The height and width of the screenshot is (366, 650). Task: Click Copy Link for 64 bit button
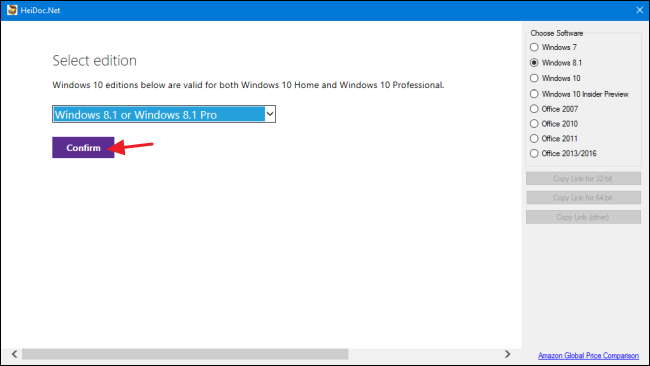pos(583,198)
